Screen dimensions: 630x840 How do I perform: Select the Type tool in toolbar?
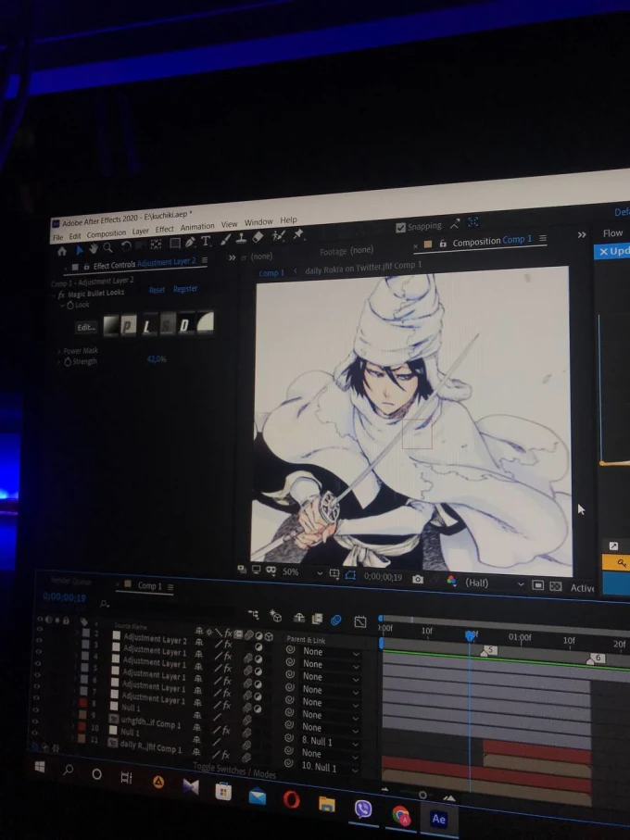click(206, 243)
